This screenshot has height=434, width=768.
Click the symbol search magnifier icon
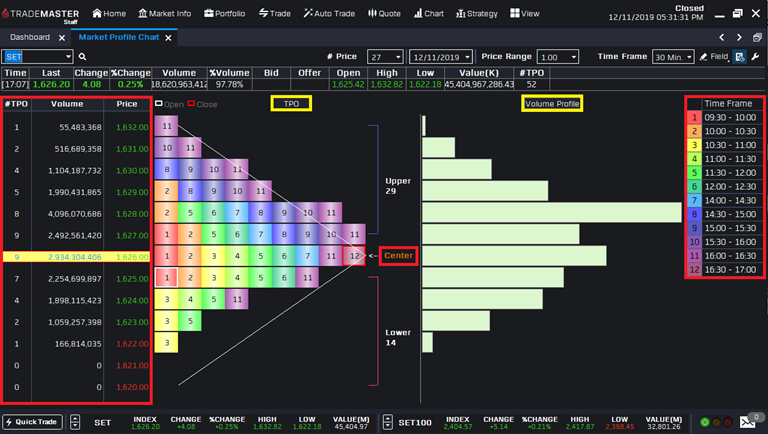82,57
